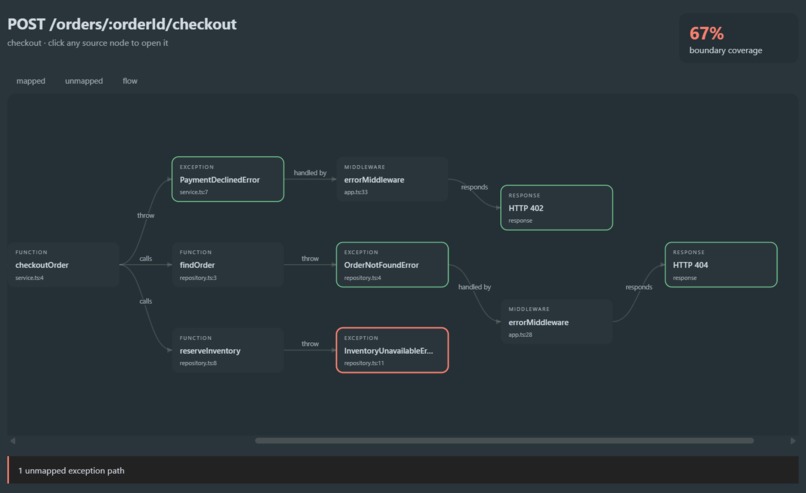806x493 pixels.
Task: Click the POST /orders/:orderId/checkout title
Action: pos(122,24)
